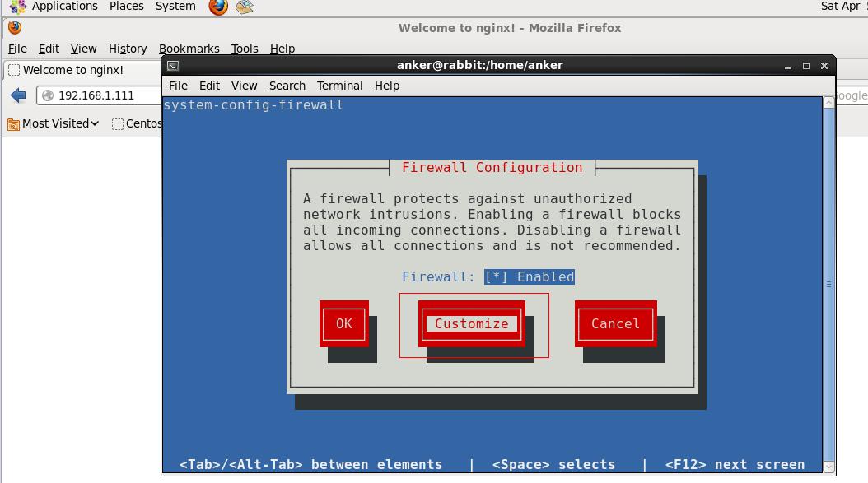Go back with the Firefox back arrow
Viewport: 868px width, 483px height.
(18, 95)
